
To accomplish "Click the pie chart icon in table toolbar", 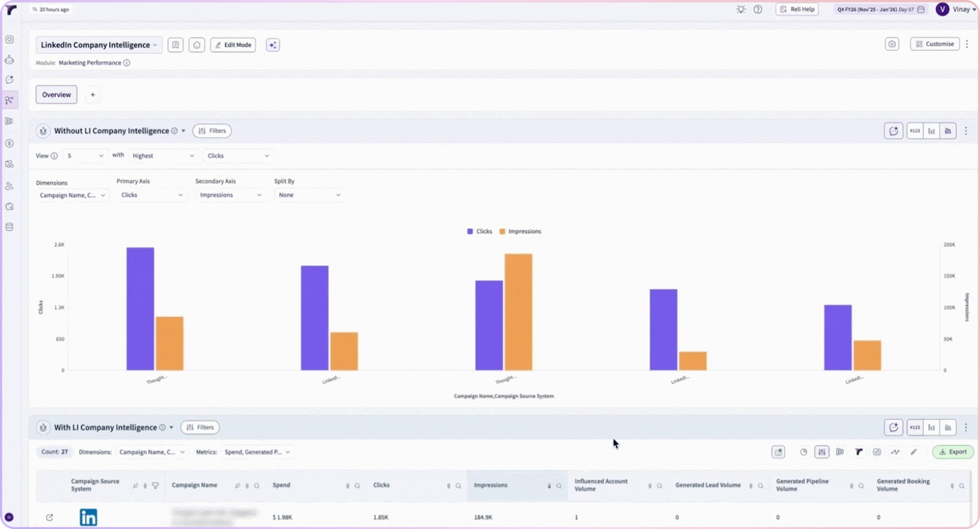I will pos(804,452).
